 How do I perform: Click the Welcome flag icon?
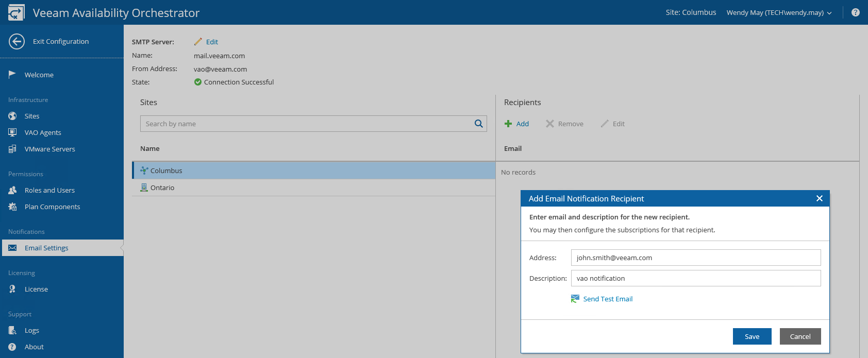pos(12,75)
